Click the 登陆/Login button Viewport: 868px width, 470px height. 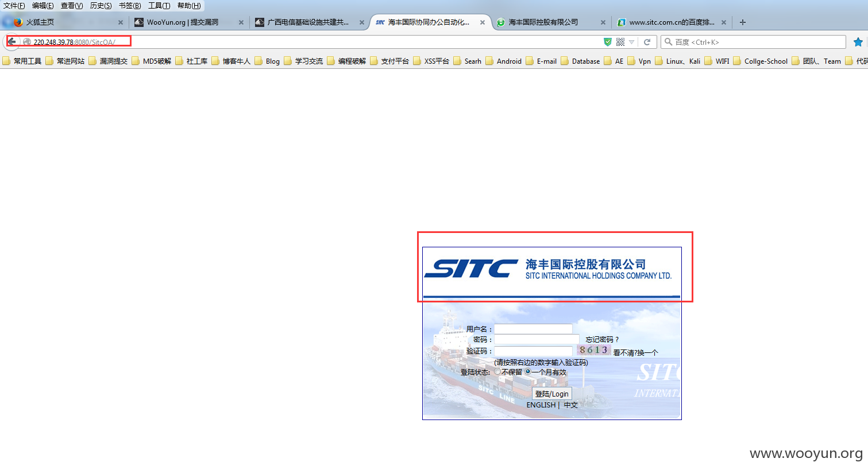coord(552,394)
